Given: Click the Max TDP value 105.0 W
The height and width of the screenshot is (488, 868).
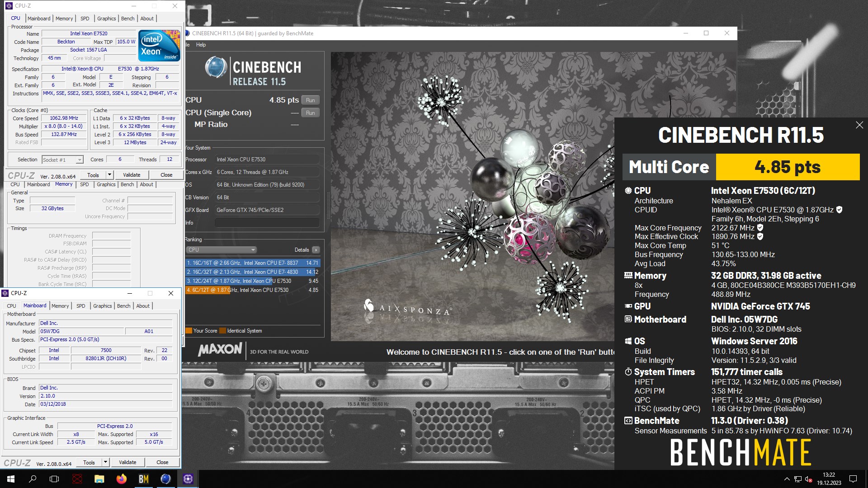Looking at the screenshot, I should [x=126, y=42].
